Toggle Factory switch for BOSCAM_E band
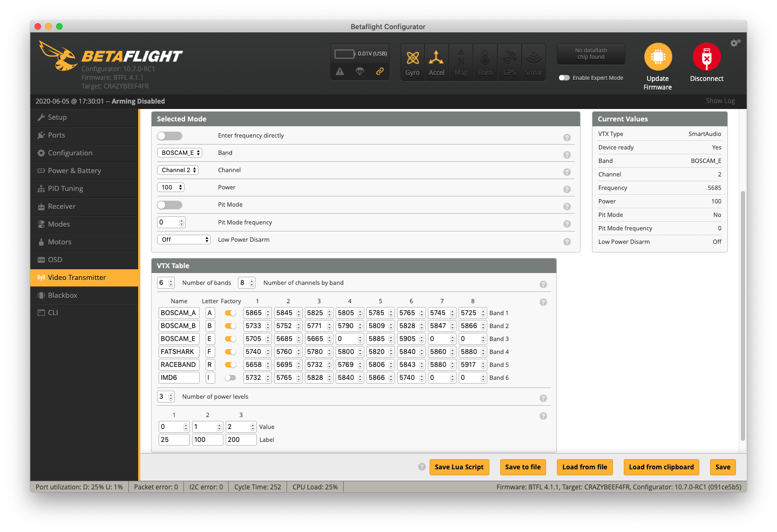The image size is (777, 532). (x=230, y=339)
